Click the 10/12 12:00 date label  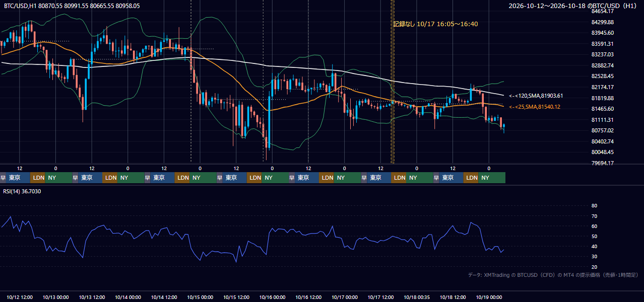point(20,297)
